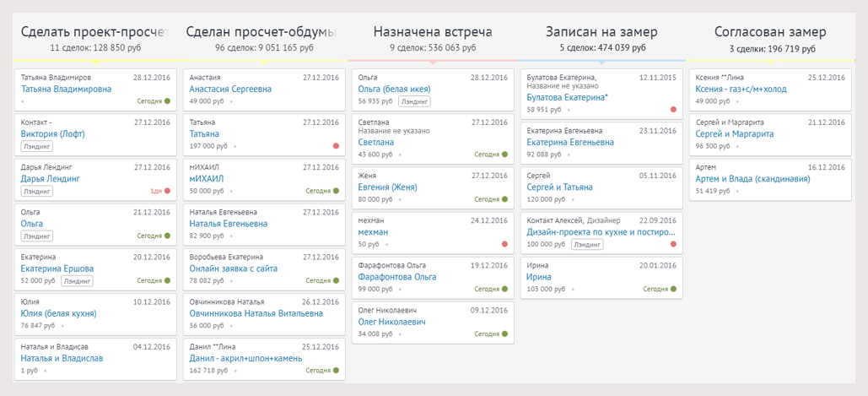
Task: Select Лэндинг tag on Ольга (белая икея) card
Action: pos(414,101)
